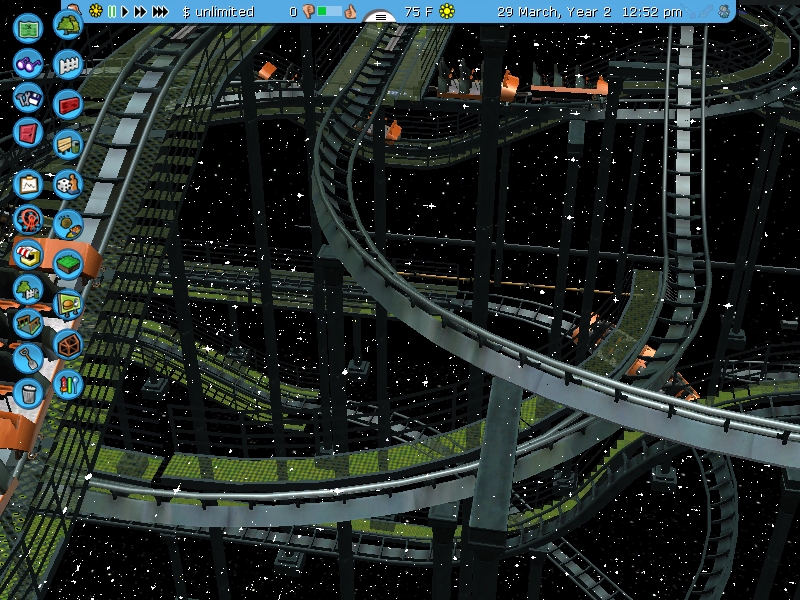The width and height of the screenshot is (800, 600).
Task: Open the dice and statue scenery icon
Action: pyautogui.click(x=68, y=184)
